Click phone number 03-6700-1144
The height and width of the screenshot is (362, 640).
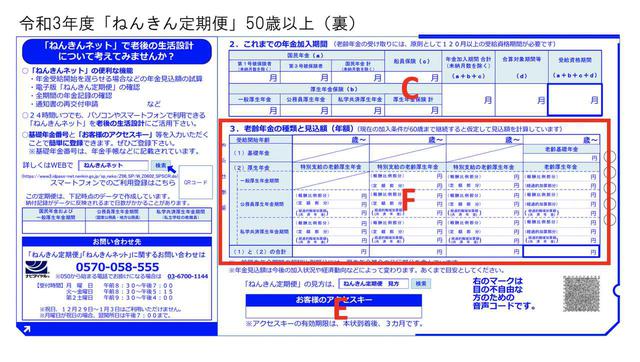(188, 276)
